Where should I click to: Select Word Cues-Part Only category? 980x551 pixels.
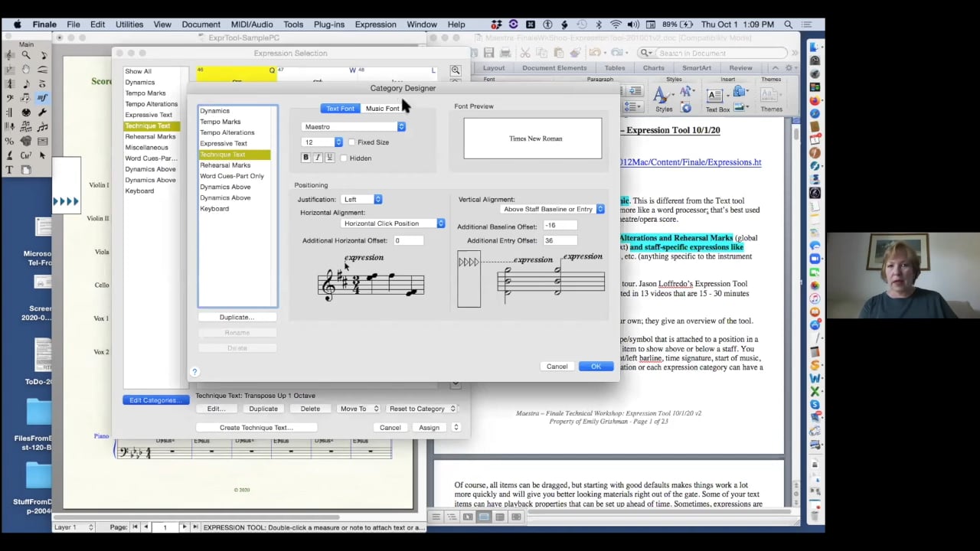pyautogui.click(x=232, y=176)
